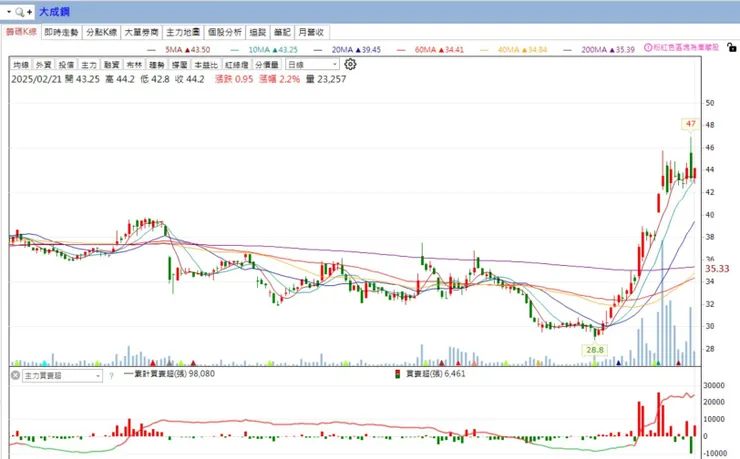Open the 日線 period dropdown
This screenshot has height=459, width=740.
(x=312, y=65)
